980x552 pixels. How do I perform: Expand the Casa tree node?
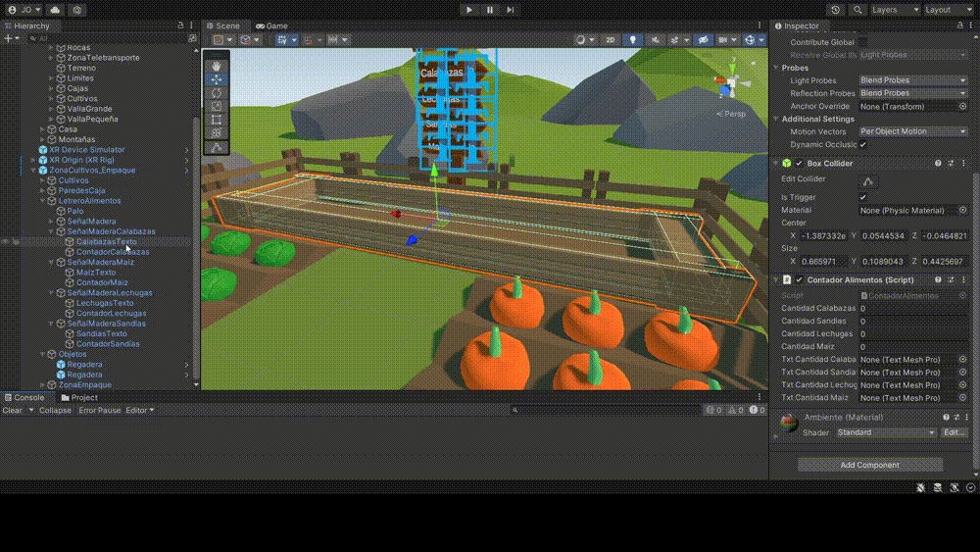coord(42,129)
